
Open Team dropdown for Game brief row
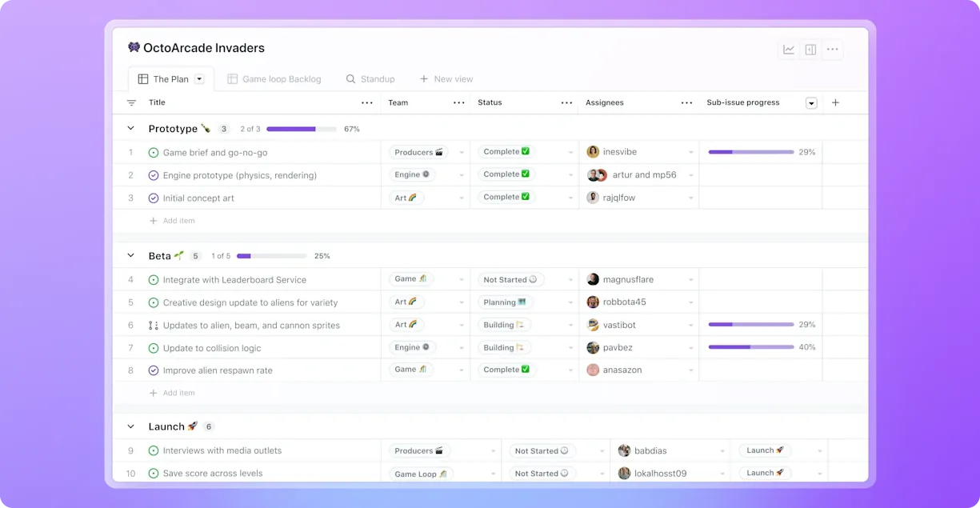462,153
